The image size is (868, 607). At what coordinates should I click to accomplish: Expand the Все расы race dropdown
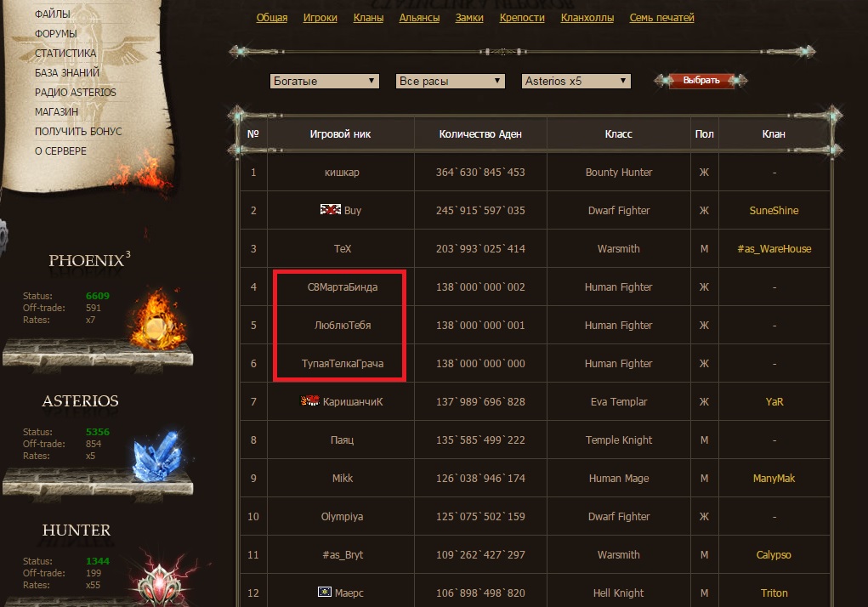coord(450,81)
